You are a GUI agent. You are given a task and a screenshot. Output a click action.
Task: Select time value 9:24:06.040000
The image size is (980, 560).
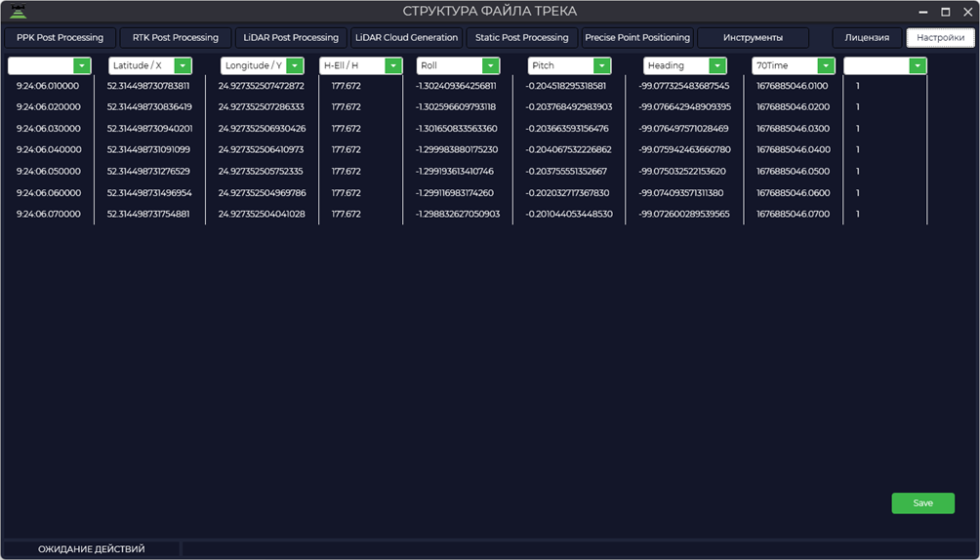48,150
